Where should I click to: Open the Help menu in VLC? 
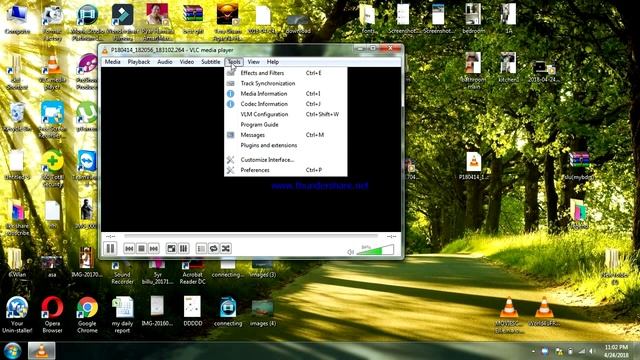(x=273, y=62)
